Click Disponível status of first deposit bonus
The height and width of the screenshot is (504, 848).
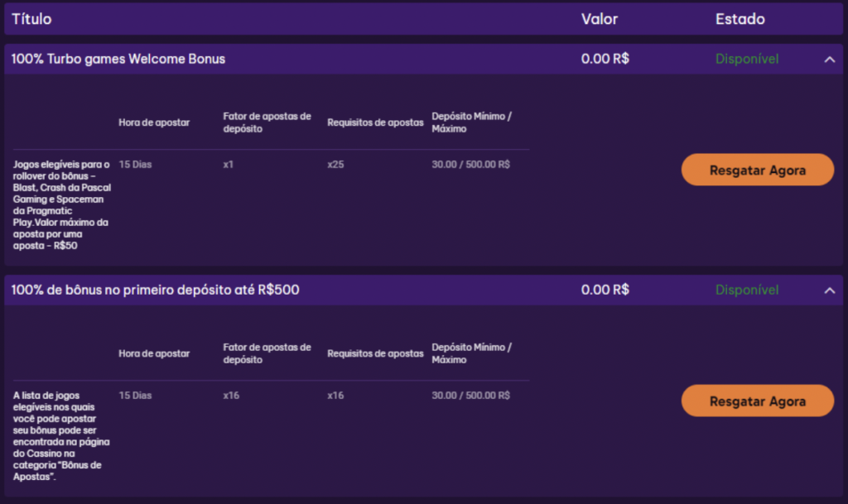point(747,290)
